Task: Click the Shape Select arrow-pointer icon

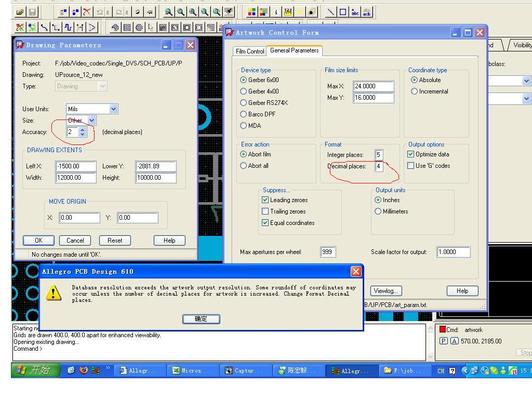Action: pyautogui.click(x=151, y=27)
